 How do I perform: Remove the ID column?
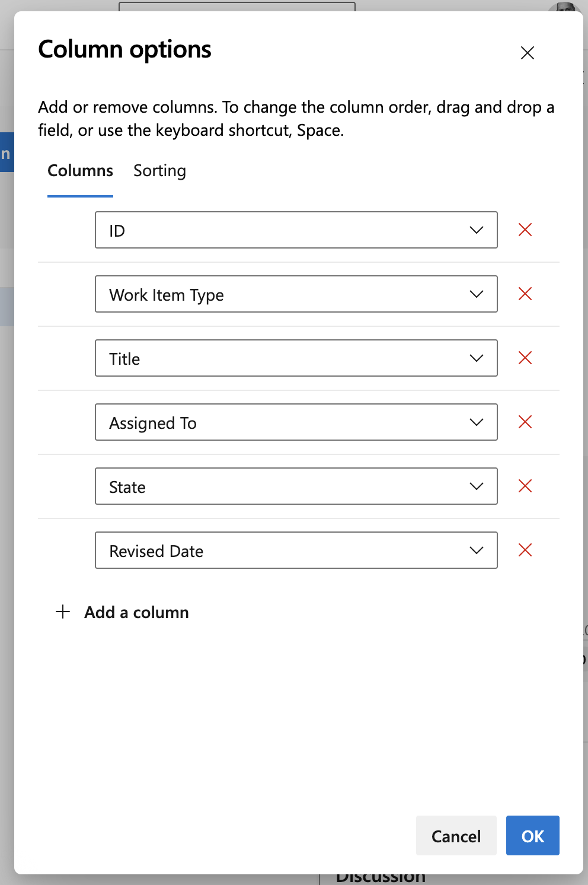(x=525, y=230)
